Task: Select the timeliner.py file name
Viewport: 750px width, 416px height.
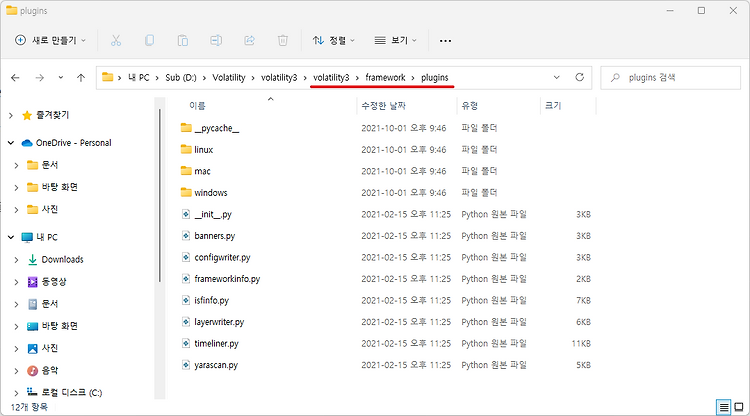Action: coord(216,343)
